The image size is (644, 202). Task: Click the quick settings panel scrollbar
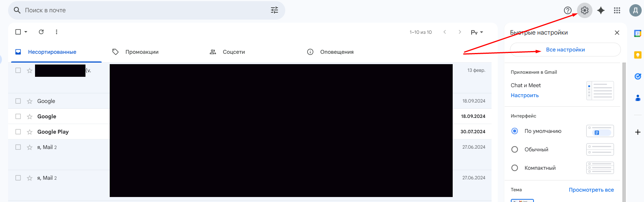point(624,132)
